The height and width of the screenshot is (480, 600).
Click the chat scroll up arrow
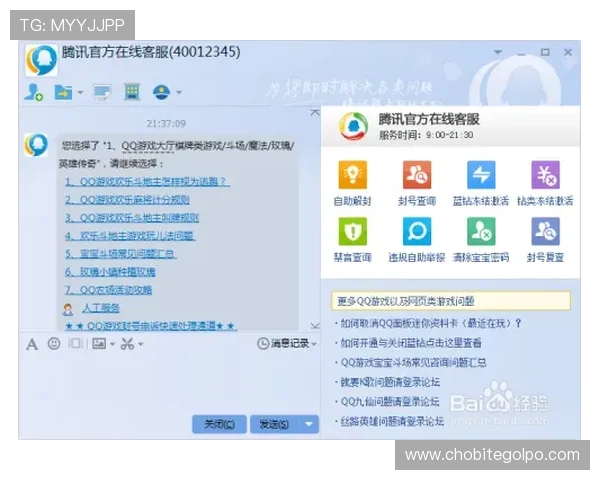(315, 113)
